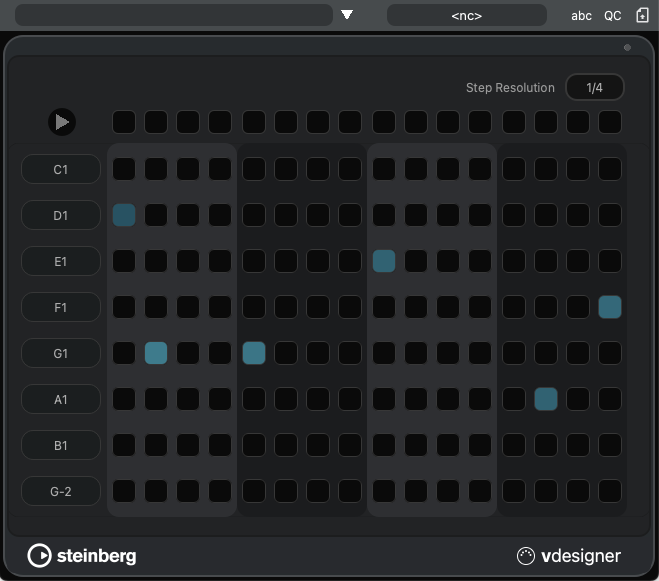Click the abc text icon
Screen dimensions: 659x581
point(581,16)
